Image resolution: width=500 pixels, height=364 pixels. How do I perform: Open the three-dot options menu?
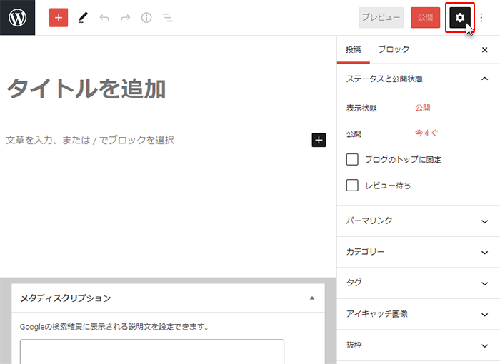pyautogui.click(x=481, y=18)
